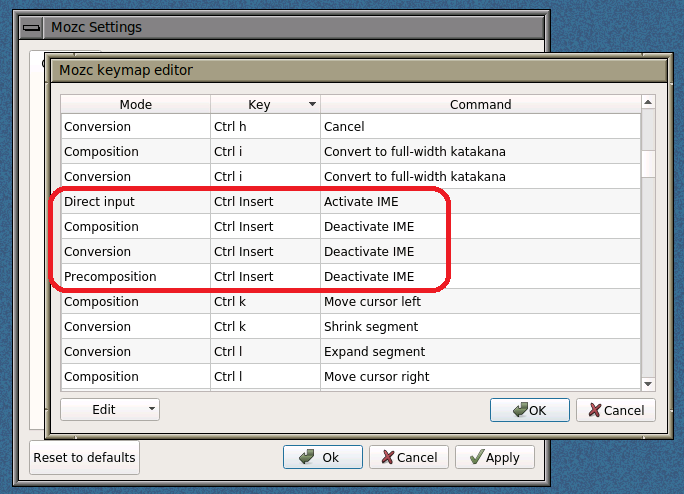Select the Direct input mode cell

pyautogui.click(x=136, y=202)
